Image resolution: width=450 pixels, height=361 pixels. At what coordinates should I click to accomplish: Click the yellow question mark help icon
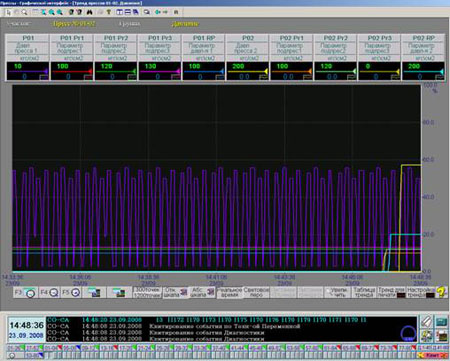coord(441,292)
